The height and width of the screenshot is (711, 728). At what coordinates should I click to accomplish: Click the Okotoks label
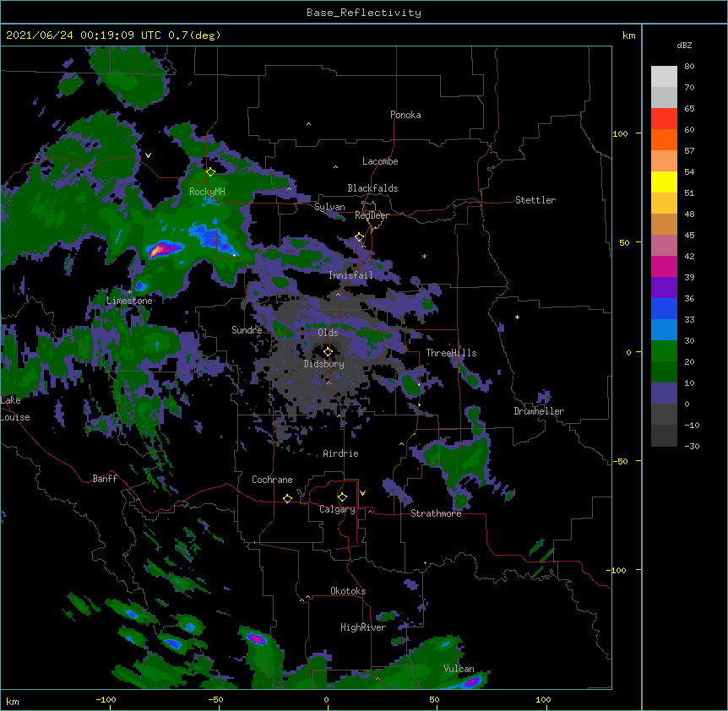tap(348, 591)
